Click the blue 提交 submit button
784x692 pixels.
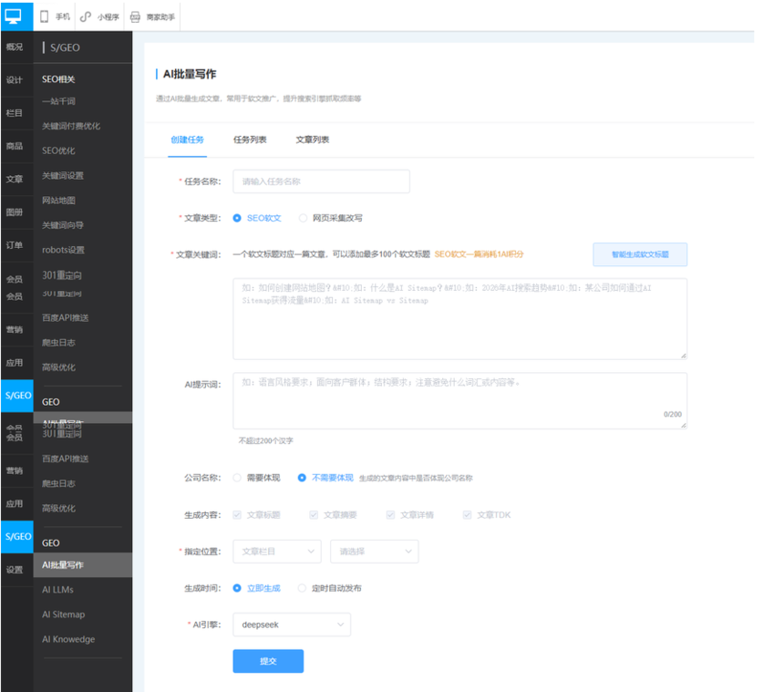pyautogui.click(x=268, y=661)
